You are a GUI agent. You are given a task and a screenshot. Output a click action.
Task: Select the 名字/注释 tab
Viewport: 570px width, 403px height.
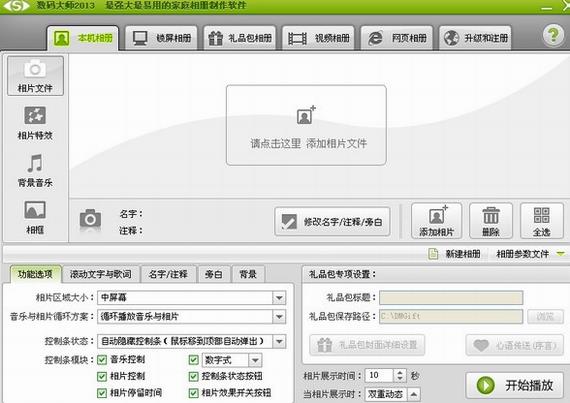tap(168, 274)
